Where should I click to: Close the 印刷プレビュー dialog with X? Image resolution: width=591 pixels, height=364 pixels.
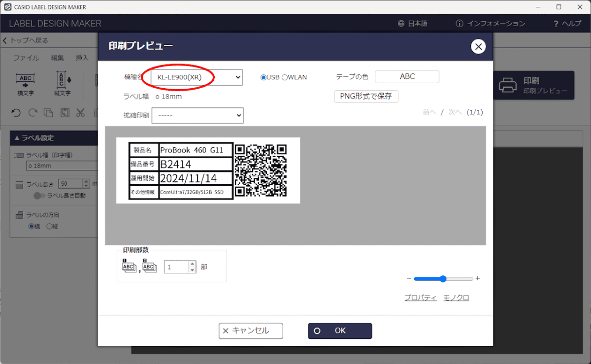pyautogui.click(x=478, y=46)
